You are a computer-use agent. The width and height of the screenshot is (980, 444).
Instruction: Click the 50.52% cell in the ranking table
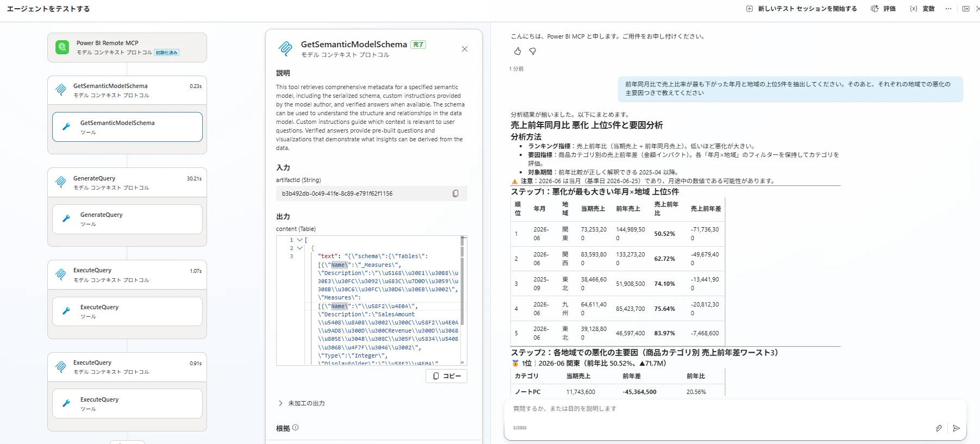point(665,234)
